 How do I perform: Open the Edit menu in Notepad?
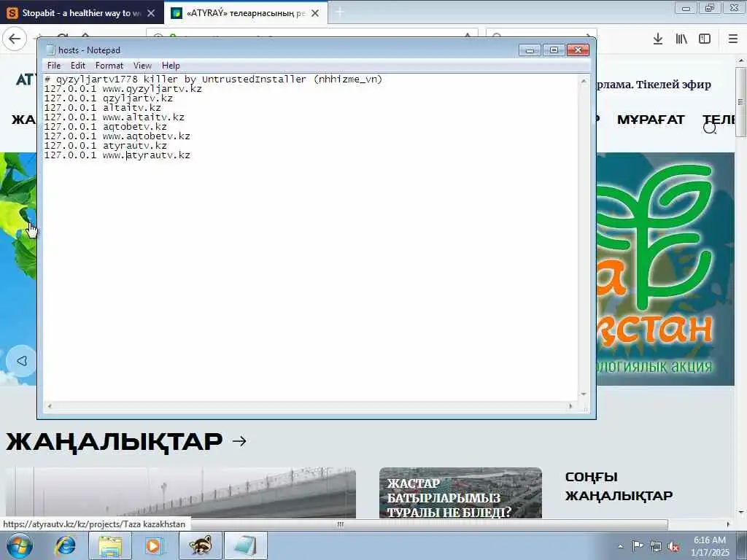point(77,66)
